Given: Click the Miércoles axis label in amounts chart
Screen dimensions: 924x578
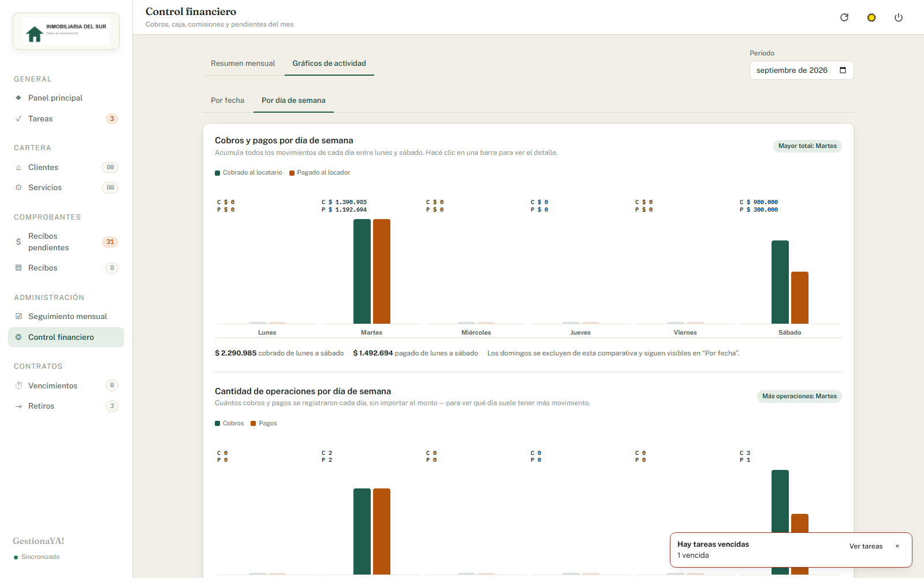Looking at the screenshot, I should (x=476, y=332).
